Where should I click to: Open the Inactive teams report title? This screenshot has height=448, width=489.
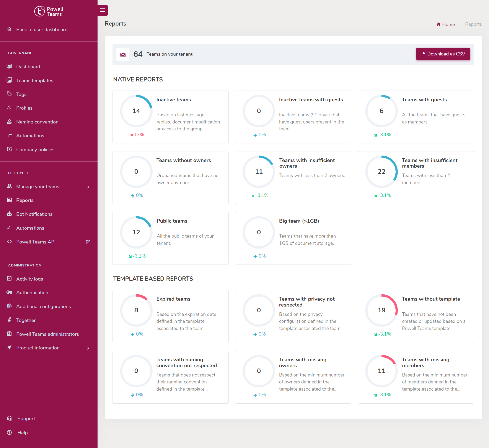(174, 100)
